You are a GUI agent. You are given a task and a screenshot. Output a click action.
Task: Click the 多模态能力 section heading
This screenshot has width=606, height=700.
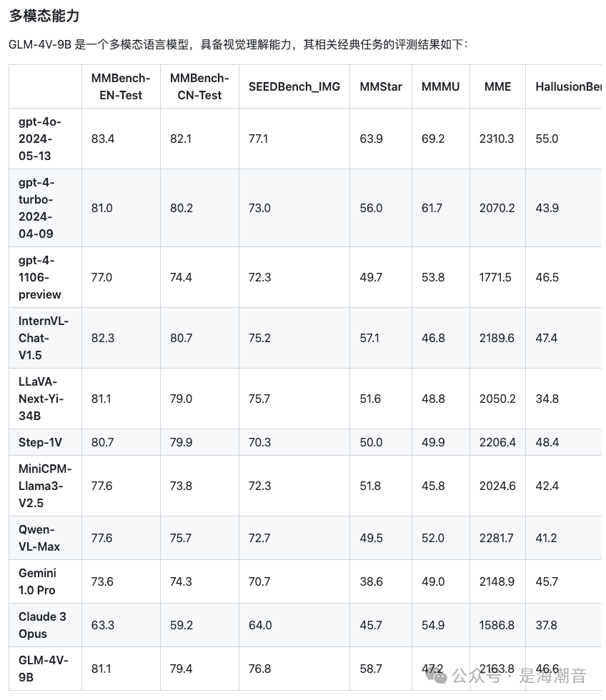(44, 16)
